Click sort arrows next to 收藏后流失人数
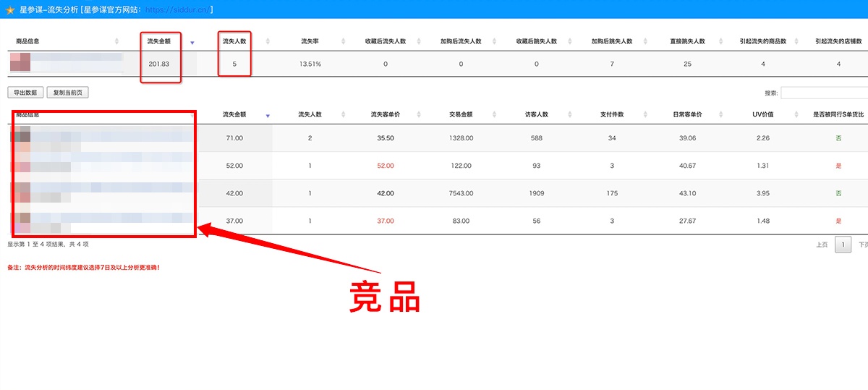Viewport: 868px width, 390px height. pyautogui.click(x=418, y=41)
